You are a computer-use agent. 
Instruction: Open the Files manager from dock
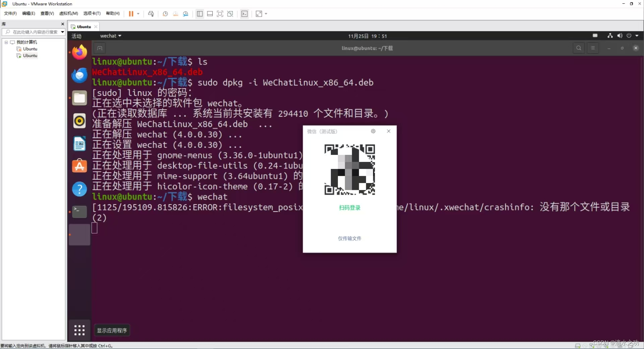pos(79,98)
